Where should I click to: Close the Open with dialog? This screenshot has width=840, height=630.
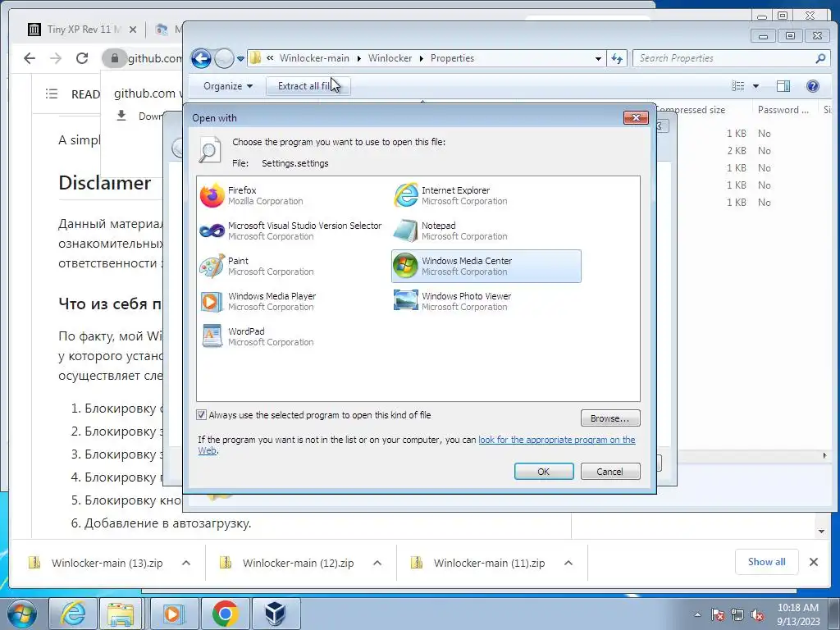coord(636,118)
